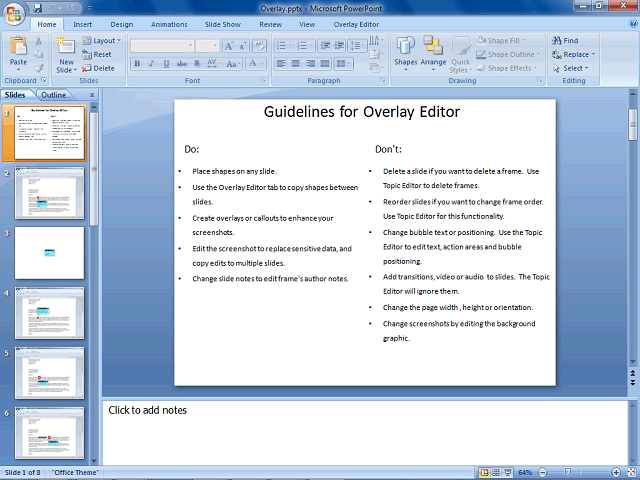Click the Paste clipboard icon
Image resolution: width=640 pixels, height=480 pixels.
[18, 45]
